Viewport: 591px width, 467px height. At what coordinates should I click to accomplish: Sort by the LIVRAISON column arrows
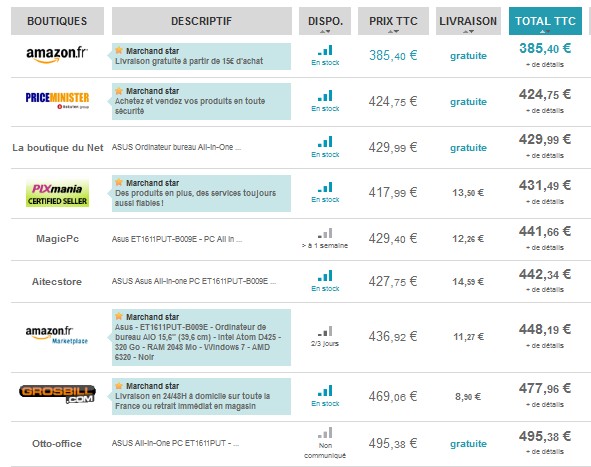(468, 32)
